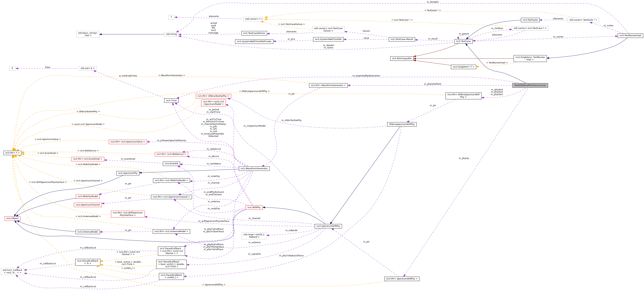The image size is (644, 290).
Task: Click the ns3::EventId node
Action: tap(171, 164)
